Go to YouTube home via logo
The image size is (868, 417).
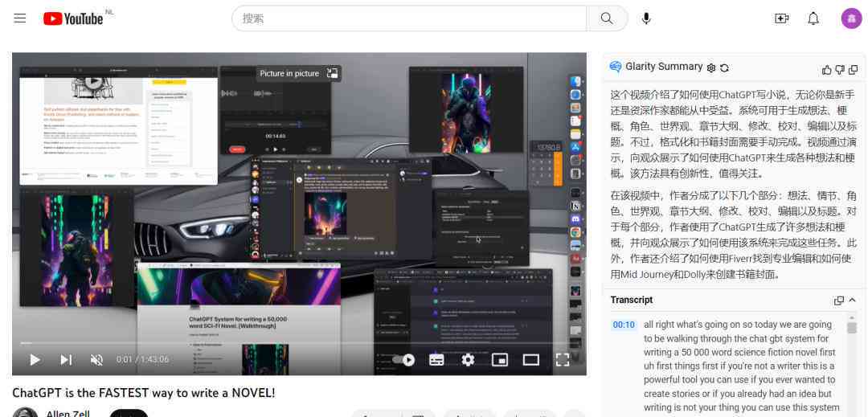[74, 18]
